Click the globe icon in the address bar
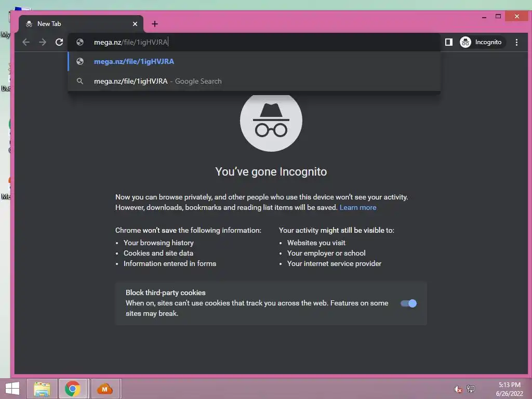 click(80, 42)
